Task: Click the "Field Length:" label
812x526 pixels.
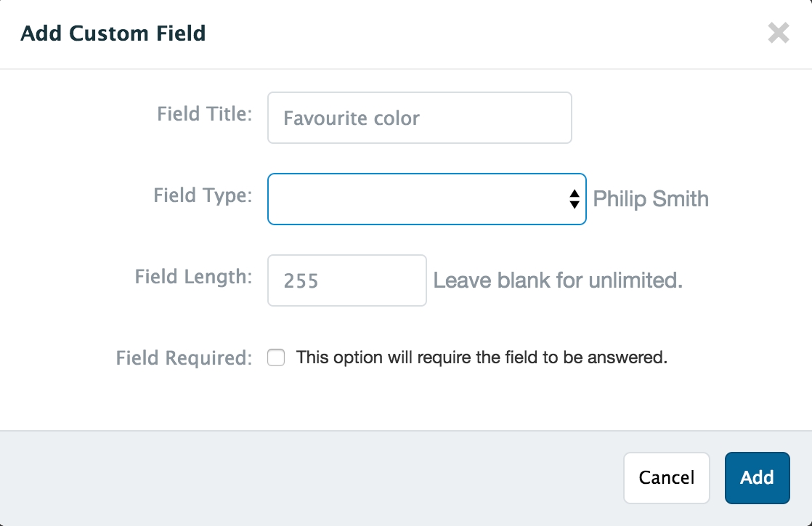Action: pyautogui.click(x=193, y=277)
